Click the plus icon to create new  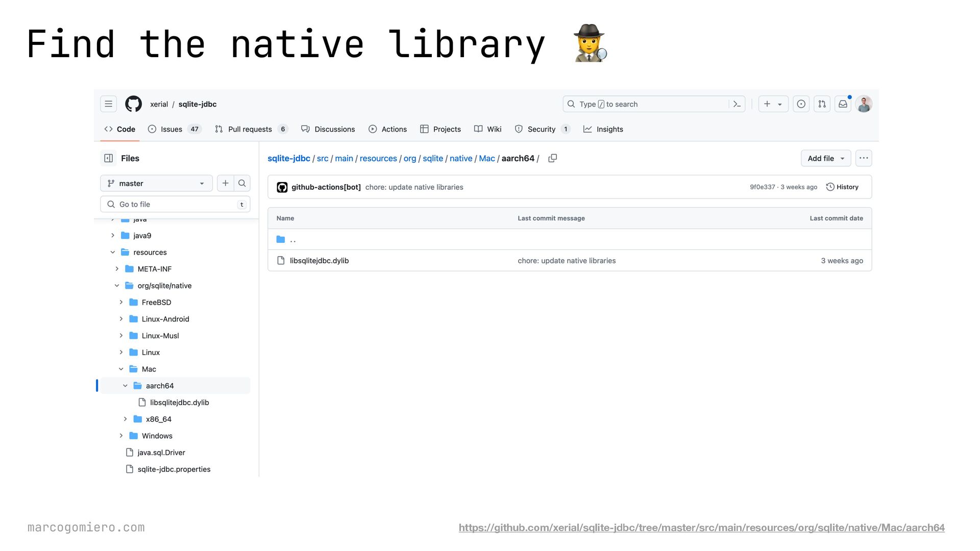[767, 104]
